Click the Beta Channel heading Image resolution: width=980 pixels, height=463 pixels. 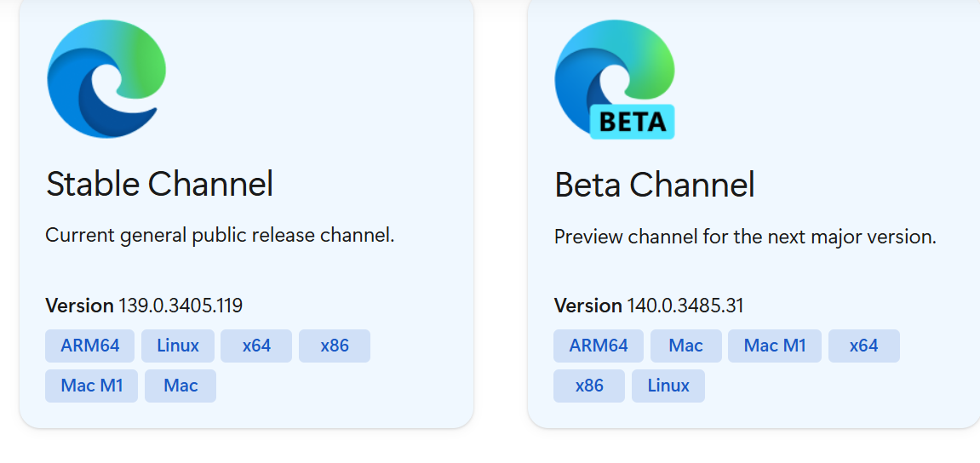[x=655, y=185]
